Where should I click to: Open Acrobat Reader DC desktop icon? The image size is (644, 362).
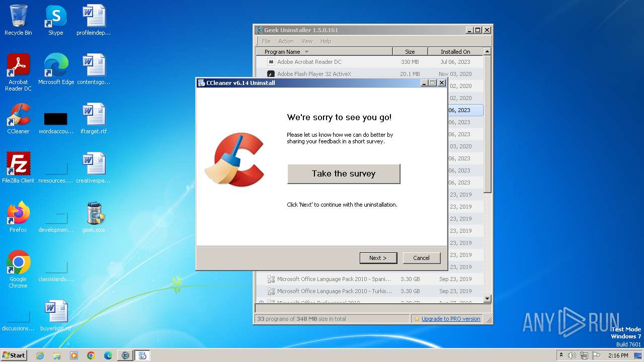coord(18,72)
